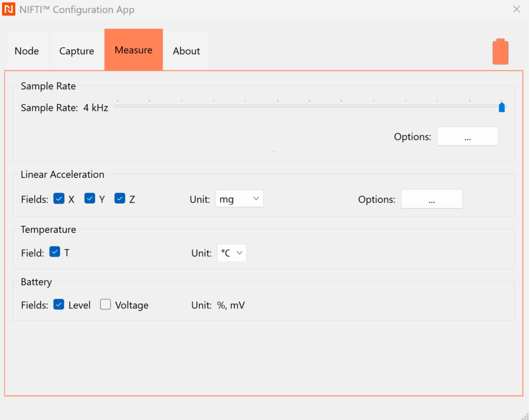Viewport: 529px width, 420px height.
Task: Click the NIFTI app logo icon
Action: click(x=9, y=9)
